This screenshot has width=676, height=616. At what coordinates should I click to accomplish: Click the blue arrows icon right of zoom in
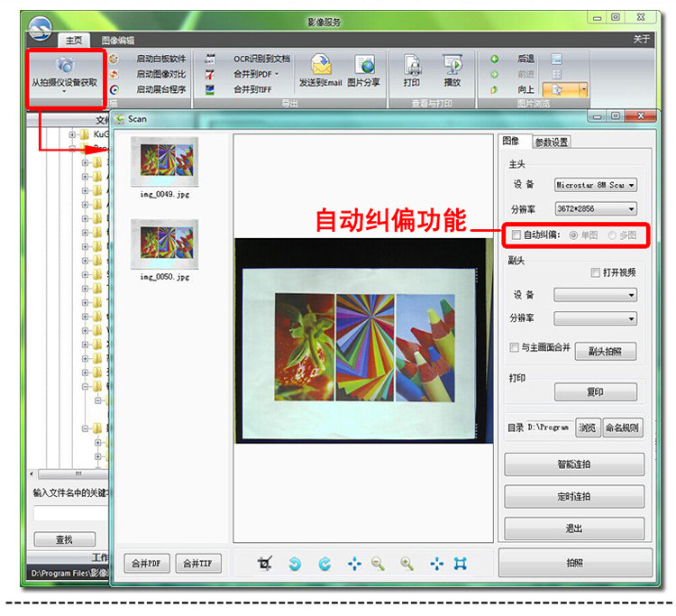(x=437, y=564)
